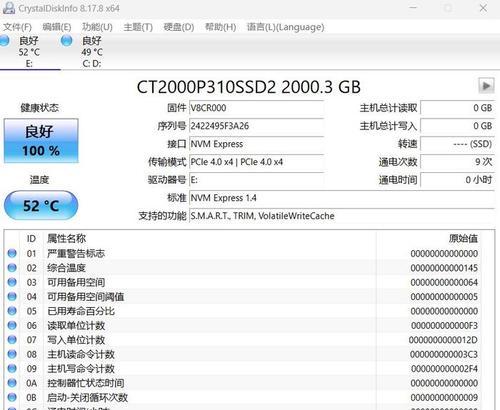Open the 编辑(E) menu
The image size is (500, 410).
click(57, 27)
